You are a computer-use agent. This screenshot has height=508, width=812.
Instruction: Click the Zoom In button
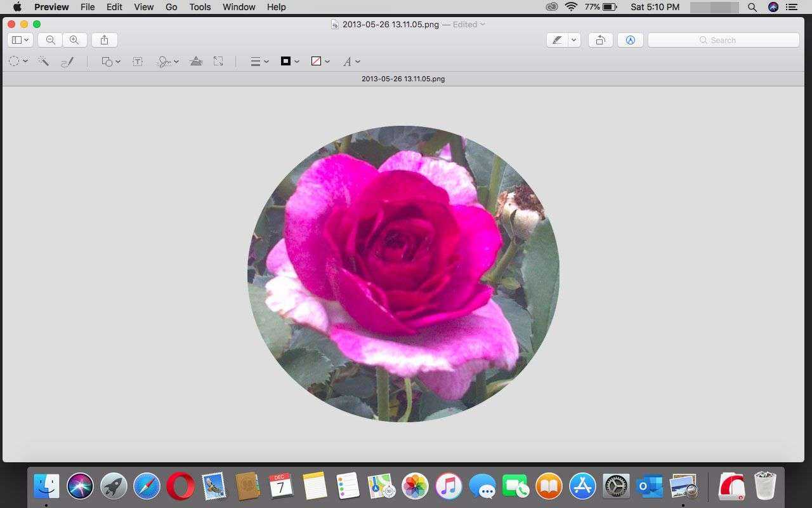coord(74,40)
